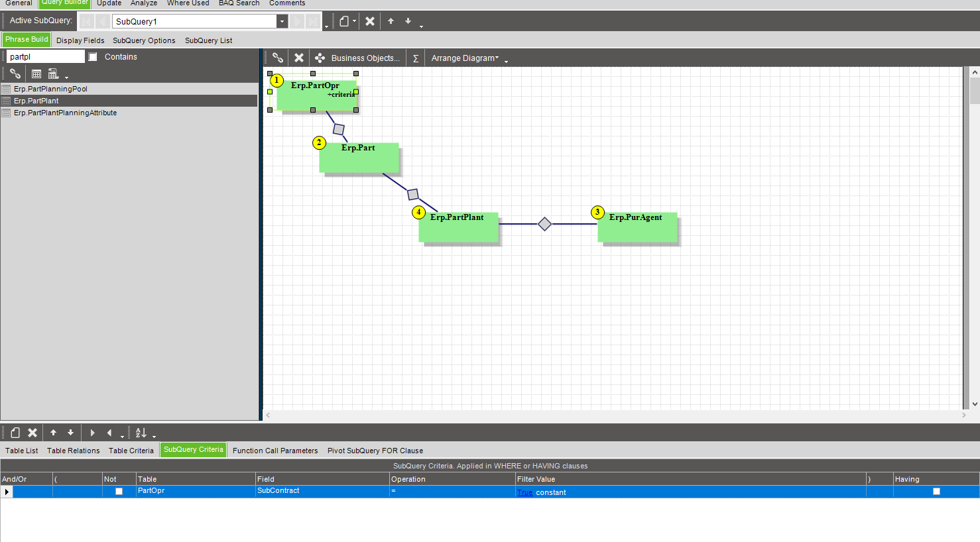The height and width of the screenshot is (542, 980).
Task: Click the last subquery navigation arrow
Action: [x=312, y=21]
